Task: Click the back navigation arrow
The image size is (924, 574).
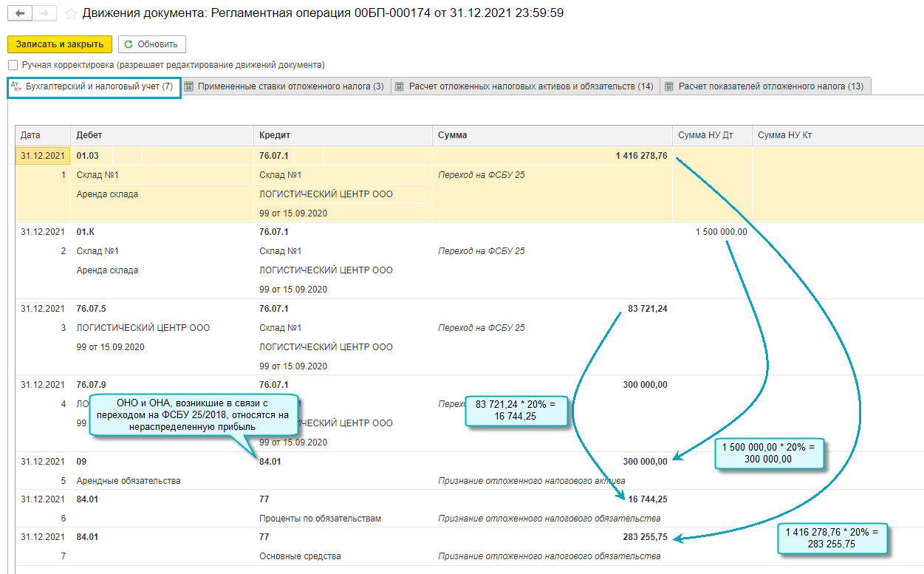Action: (19, 14)
